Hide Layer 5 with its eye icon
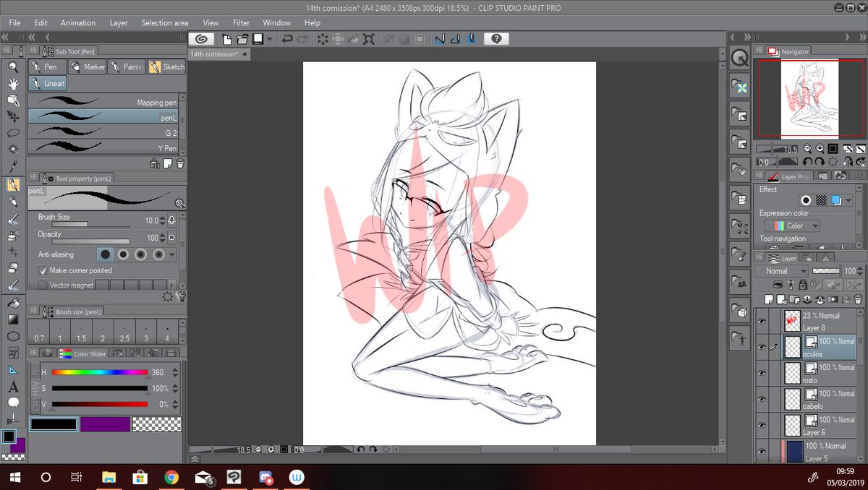 (x=761, y=452)
